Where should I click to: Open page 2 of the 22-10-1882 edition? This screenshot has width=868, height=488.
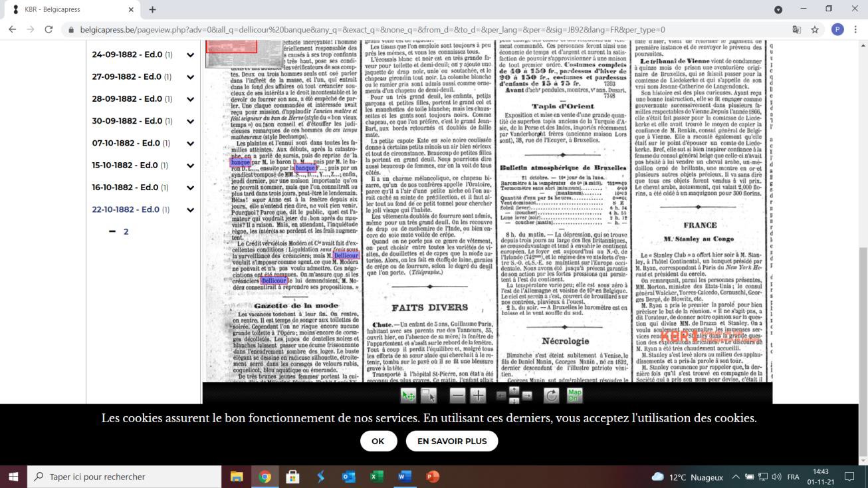[x=125, y=231]
